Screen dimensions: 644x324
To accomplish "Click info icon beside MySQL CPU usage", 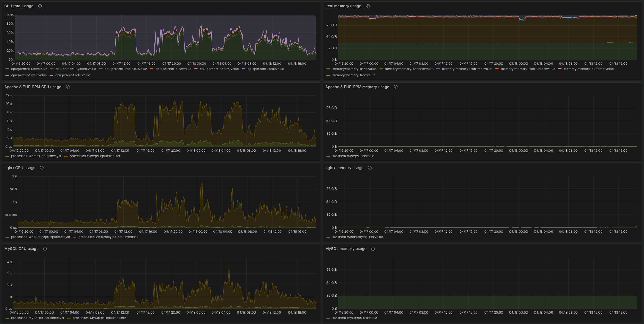I will (45, 249).
